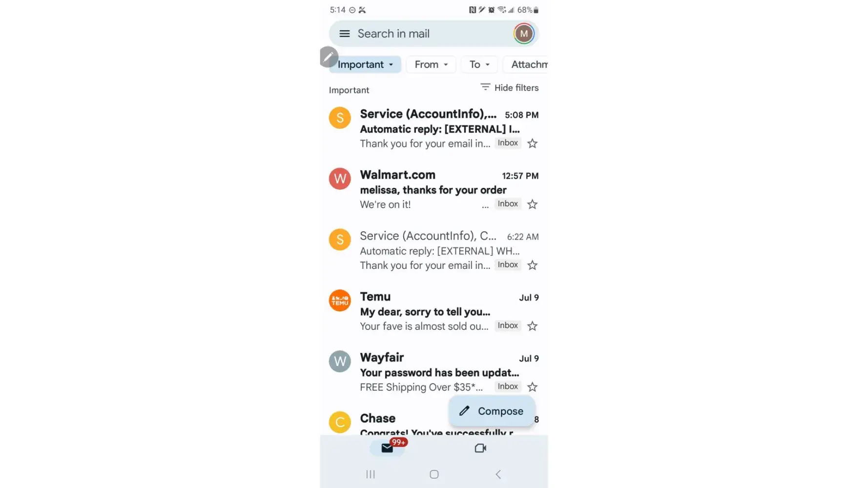Open the Meet video camera tab
Screen dimensions: 868x488
pos(480,448)
